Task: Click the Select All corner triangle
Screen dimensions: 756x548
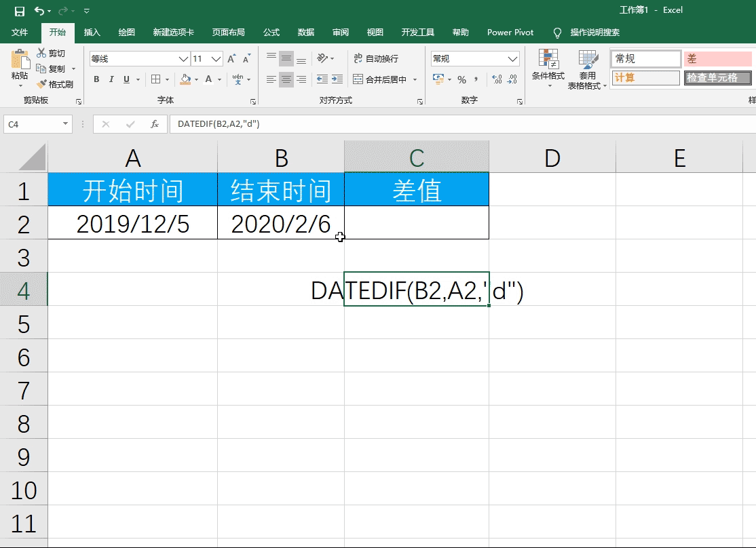Action: (32, 157)
